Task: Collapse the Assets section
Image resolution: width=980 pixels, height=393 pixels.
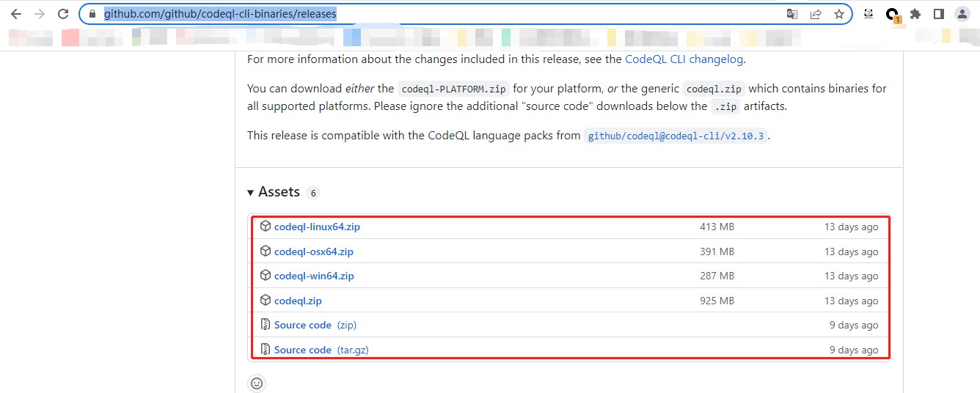Action: pos(274,192)
